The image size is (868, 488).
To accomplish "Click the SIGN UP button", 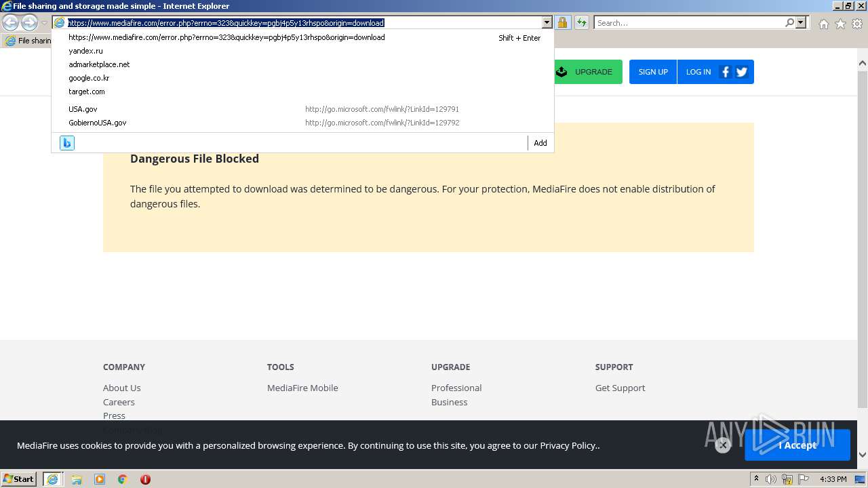I will click(x=653, y=72).
